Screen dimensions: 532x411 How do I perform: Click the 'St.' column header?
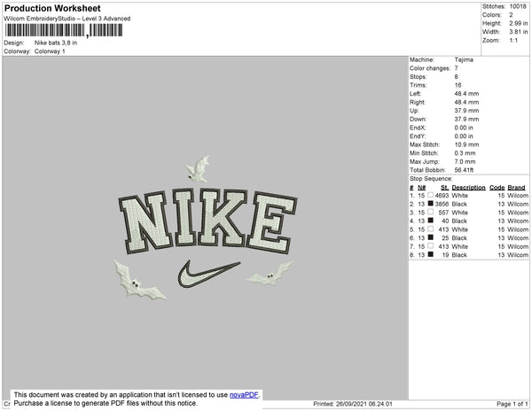tap(445, 188)
